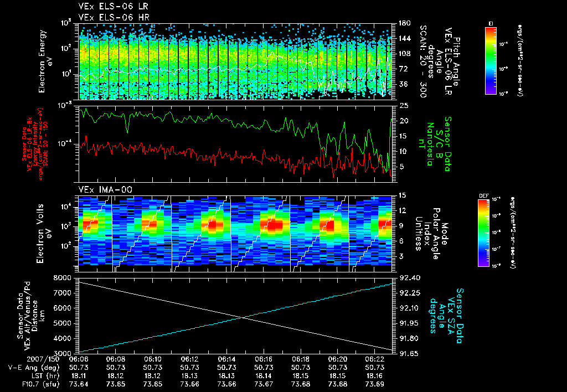Click the 144 pitch angle tick

coord(404,38)
